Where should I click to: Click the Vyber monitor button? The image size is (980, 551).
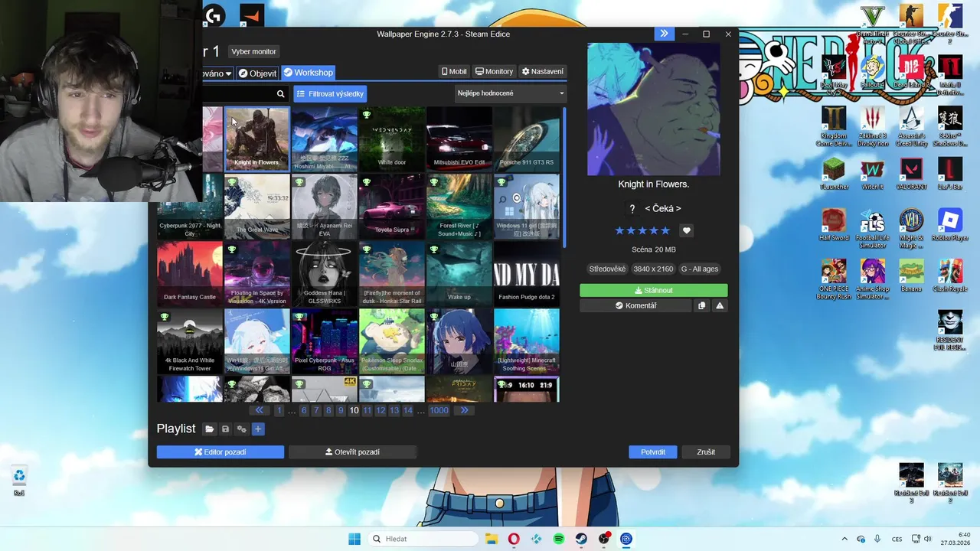(x=253, y=51)
